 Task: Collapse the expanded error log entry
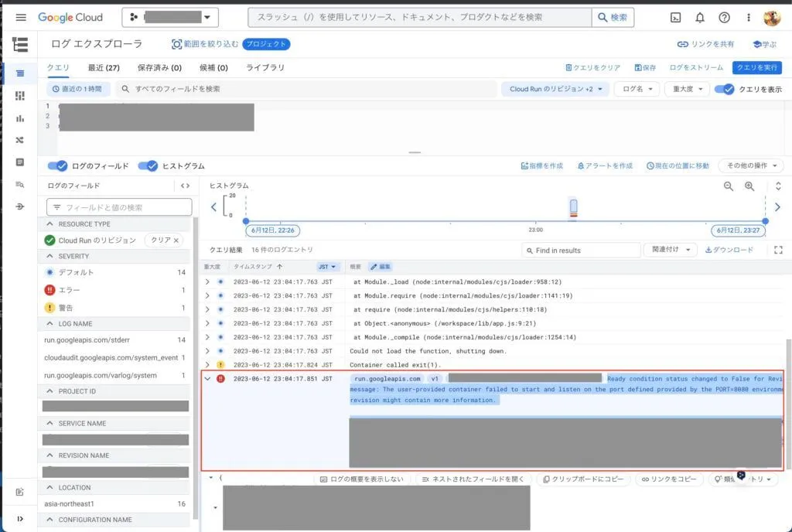207,379
